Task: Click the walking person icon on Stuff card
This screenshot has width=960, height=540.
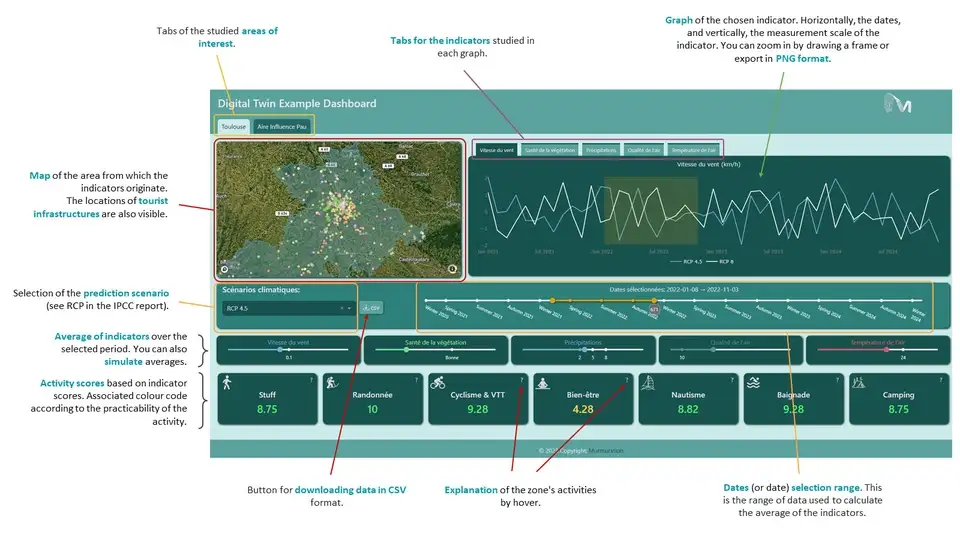Action: [227, 382]
